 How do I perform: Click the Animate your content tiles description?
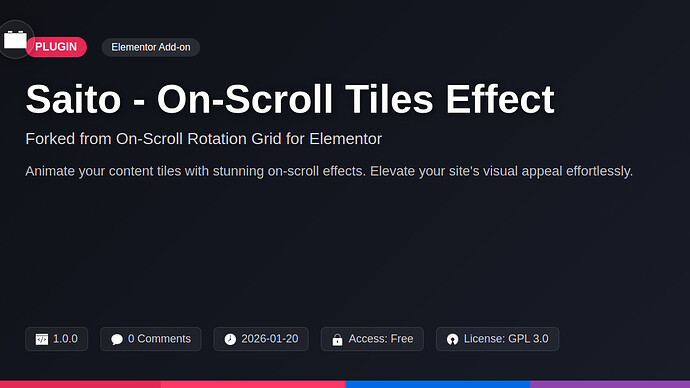pyautogui.click(x=329, y=171)
